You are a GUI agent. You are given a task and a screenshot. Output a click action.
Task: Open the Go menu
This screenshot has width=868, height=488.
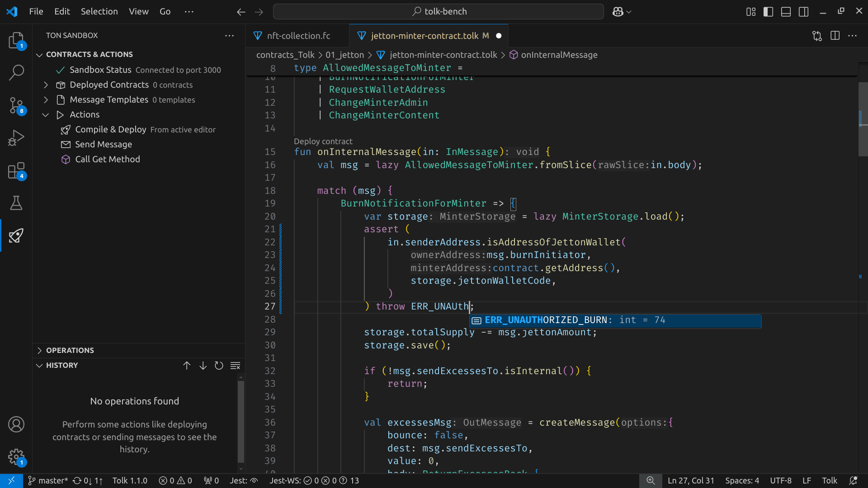(x=165, y=11)
